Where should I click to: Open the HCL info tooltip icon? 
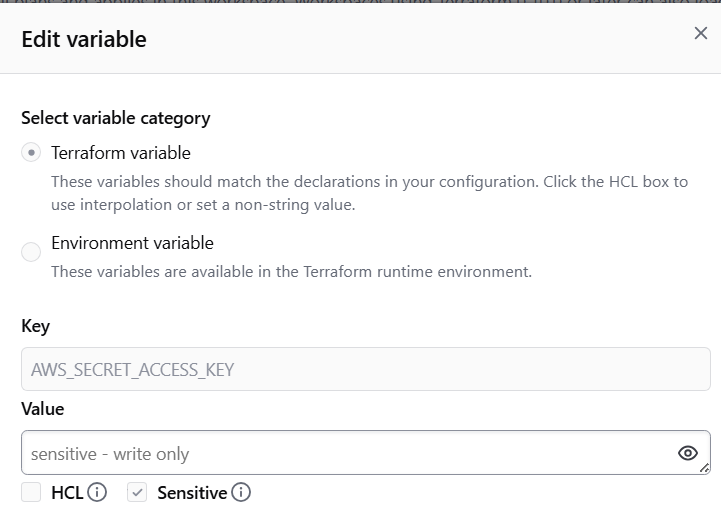(x=97, y=492)
